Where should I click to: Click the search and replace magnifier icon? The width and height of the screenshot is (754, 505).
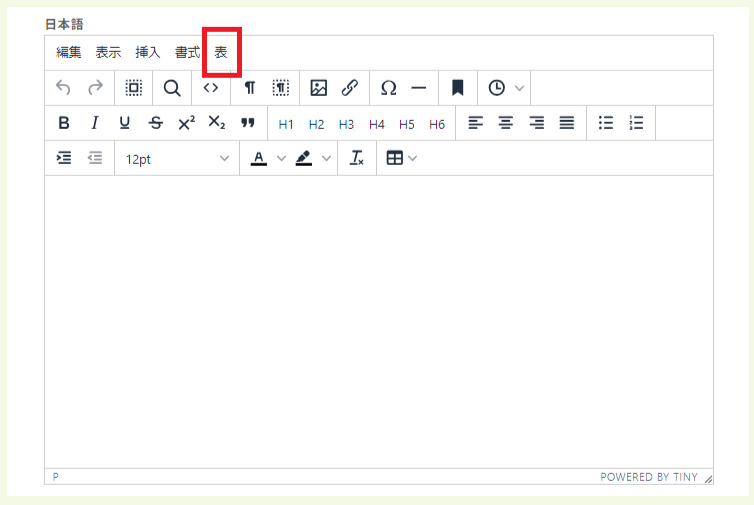[172, 88]
